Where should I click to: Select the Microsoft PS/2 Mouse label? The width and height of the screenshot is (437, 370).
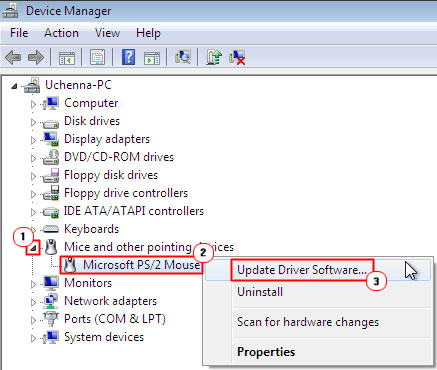(141, 265)
